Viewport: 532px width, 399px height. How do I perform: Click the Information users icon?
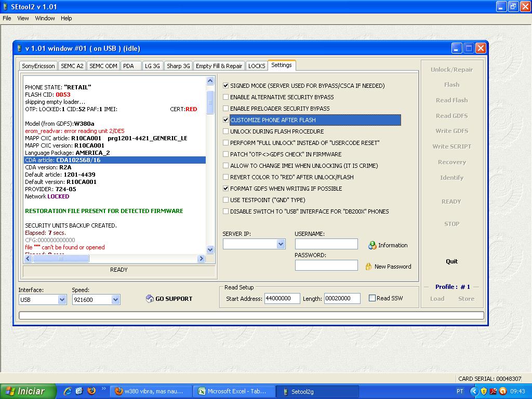click(372, 245)
